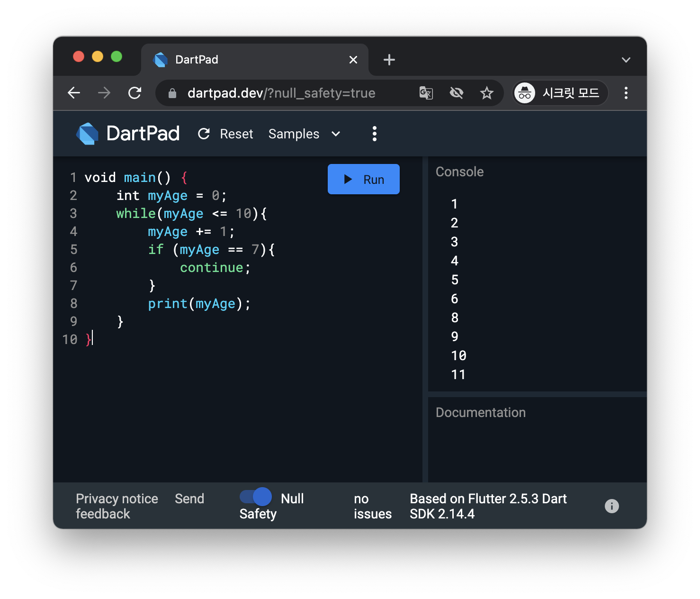Click the Reset button label
The width and height of the screenshot is (700, 599).
pos(236,134)
